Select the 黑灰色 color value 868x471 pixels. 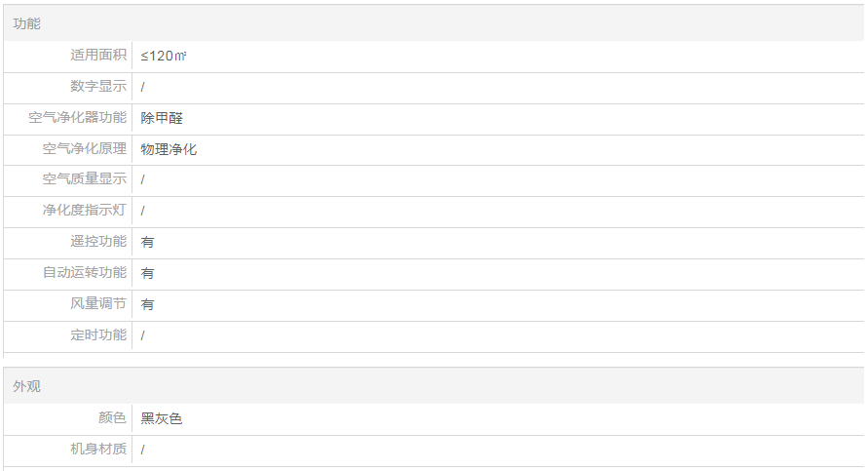coord(162,418)
